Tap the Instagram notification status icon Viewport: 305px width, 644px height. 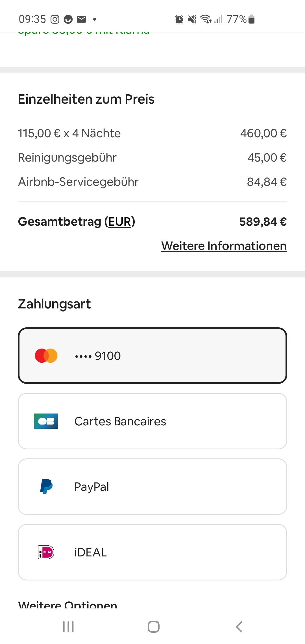[55, 19]
